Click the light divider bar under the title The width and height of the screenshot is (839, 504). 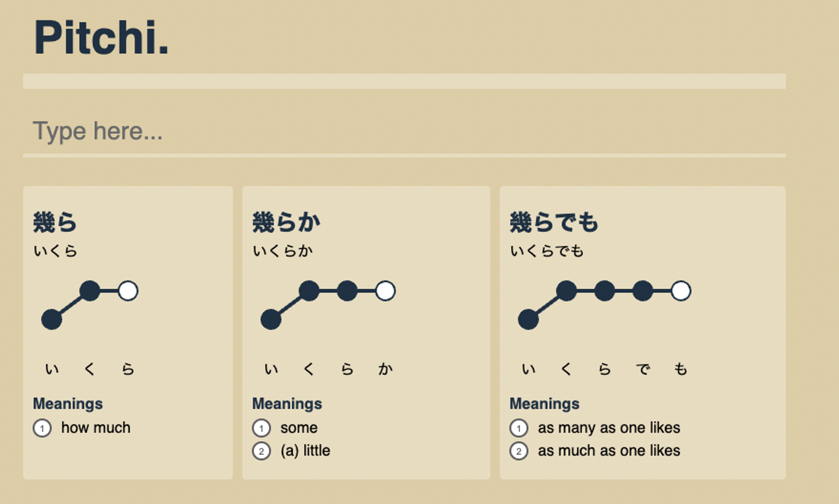(x=404, y=81)
